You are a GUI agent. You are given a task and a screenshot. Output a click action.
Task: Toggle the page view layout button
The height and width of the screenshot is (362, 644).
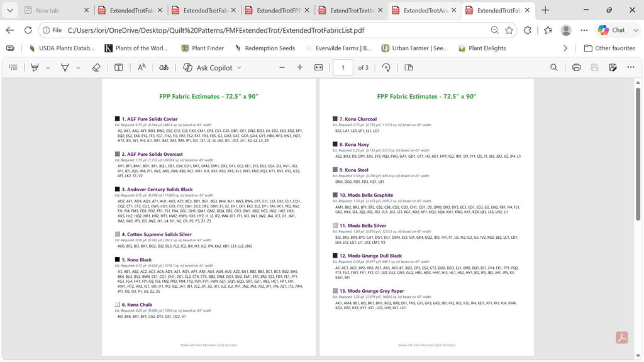(409, 67)
